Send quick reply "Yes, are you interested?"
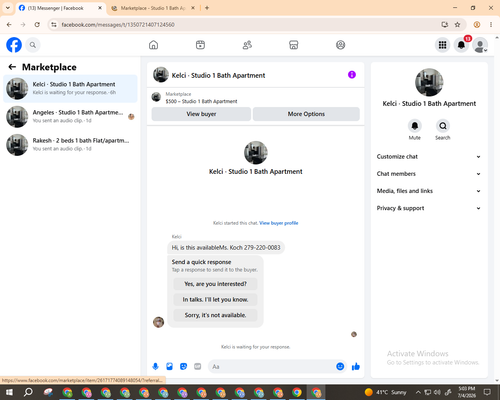Viewport: 500px width, 400px height. (x=215, y=284)
